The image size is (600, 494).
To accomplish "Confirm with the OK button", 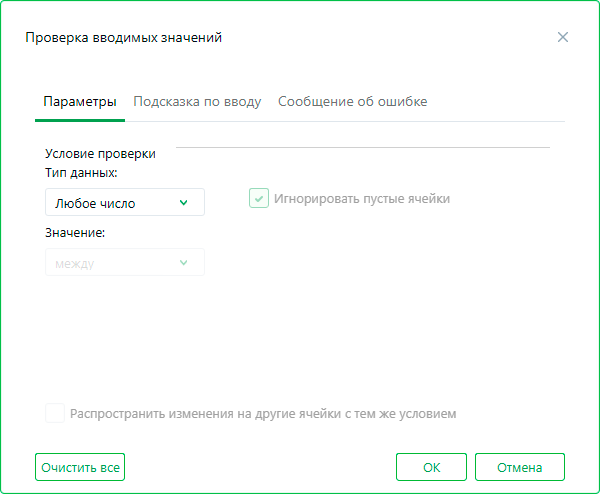I will 431,467.
